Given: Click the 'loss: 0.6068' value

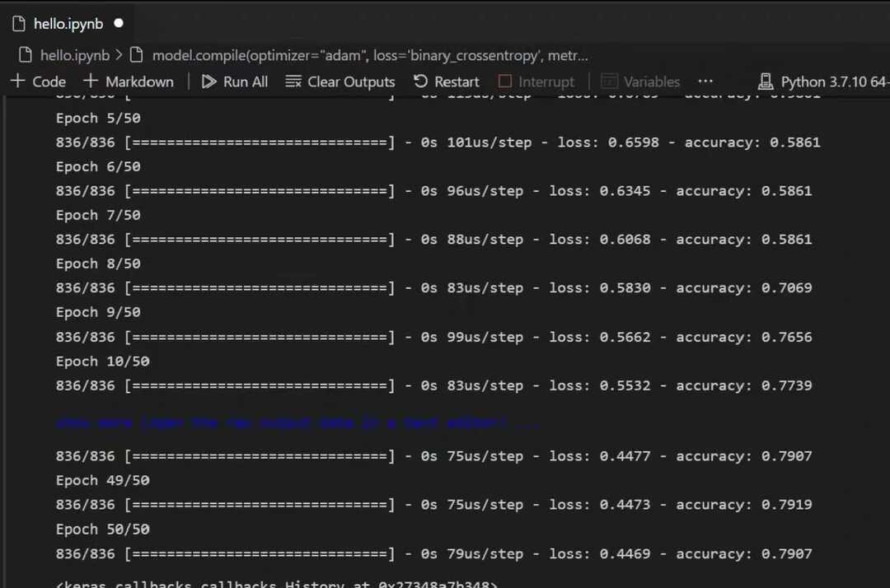Looking at the screenshot, I should tap(599, 240).
